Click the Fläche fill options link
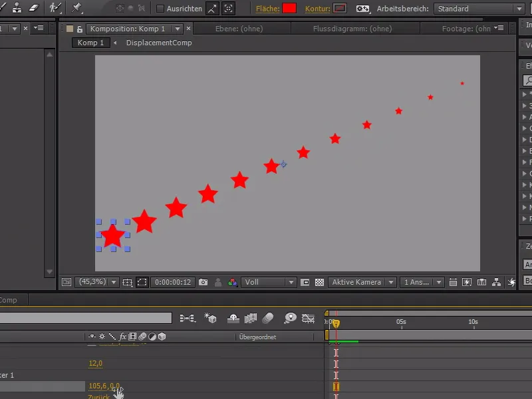This screenshot has height=399, width=532. 267,9
